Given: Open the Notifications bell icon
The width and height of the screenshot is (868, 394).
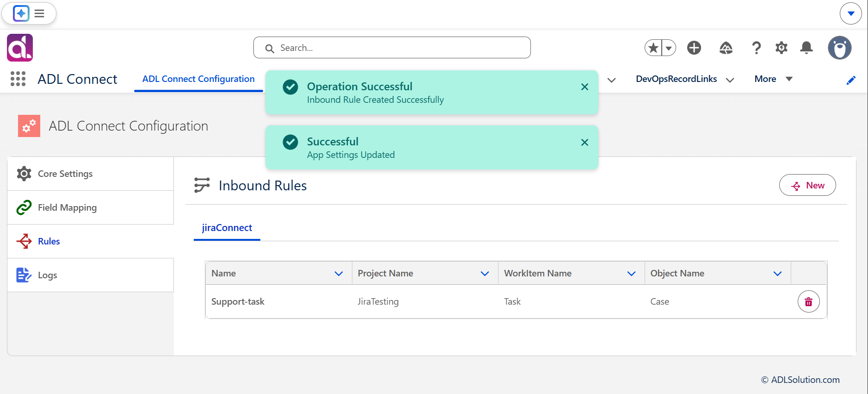Looking at the screenshot, I should click(x=806, y=48).
